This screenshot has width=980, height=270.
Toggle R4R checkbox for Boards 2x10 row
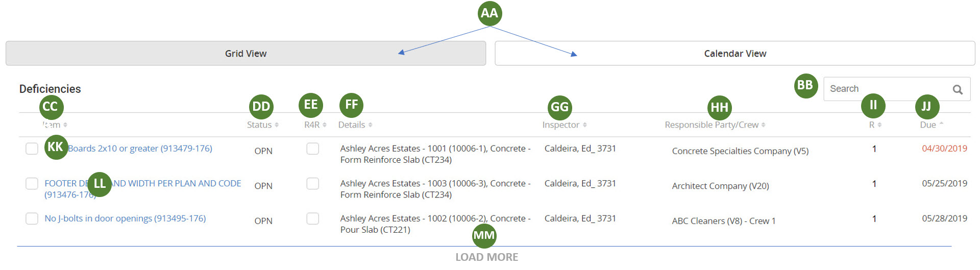313,149
